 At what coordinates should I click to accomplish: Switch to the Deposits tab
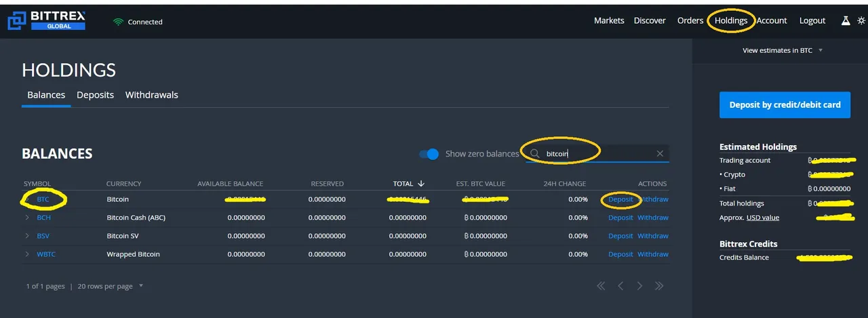[x=95, y=95]
